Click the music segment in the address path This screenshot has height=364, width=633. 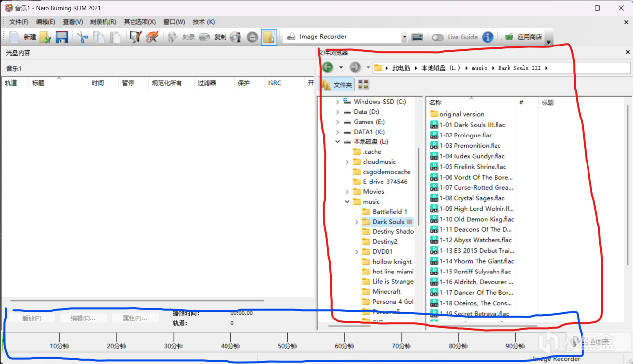pos(479,68)
